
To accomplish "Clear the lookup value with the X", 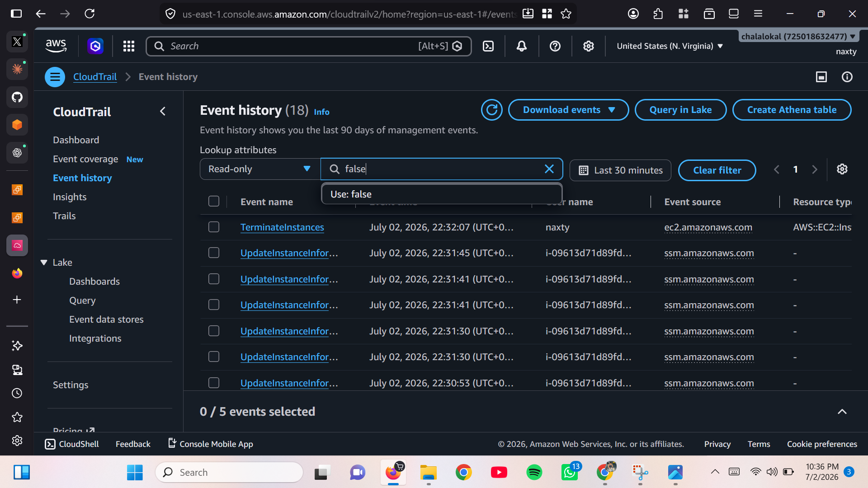I will [x=549, y=169].
